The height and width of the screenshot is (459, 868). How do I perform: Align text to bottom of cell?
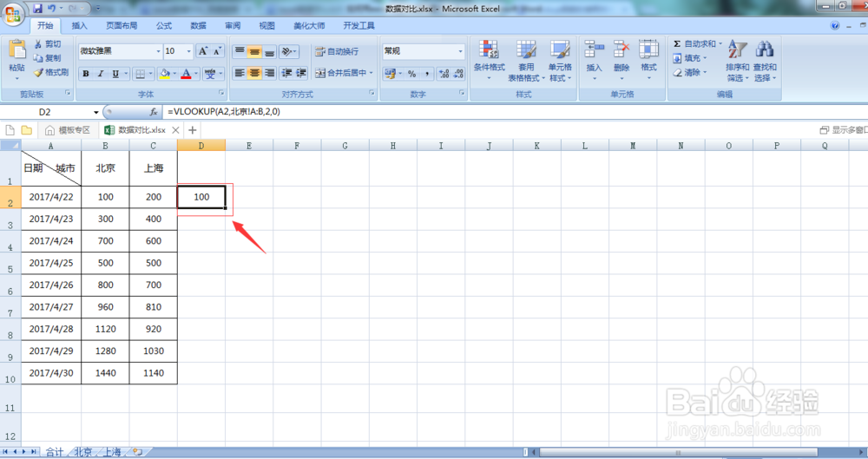point(269,51)
